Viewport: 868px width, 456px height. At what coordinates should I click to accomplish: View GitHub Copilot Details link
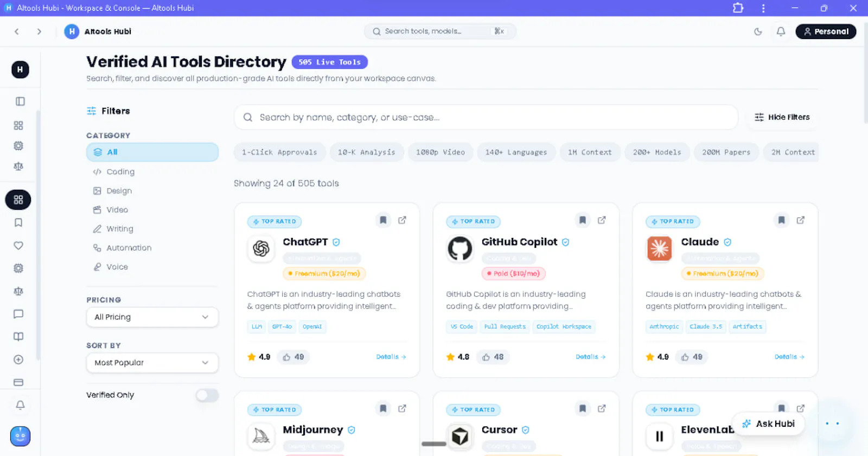tap(591, 357)
